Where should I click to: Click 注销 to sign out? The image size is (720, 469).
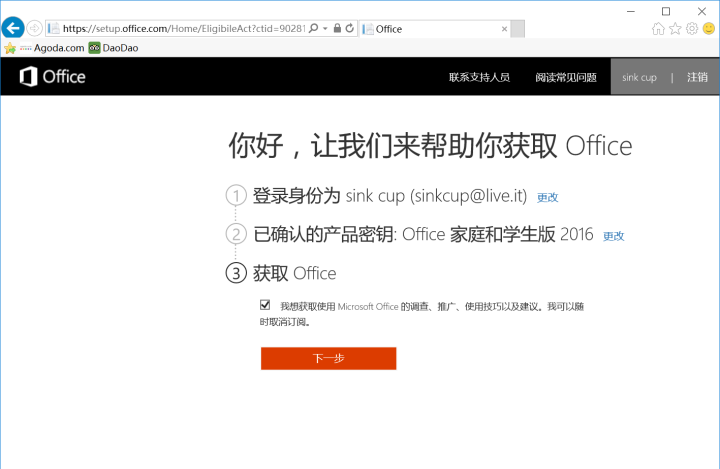[x=697, y=77]
